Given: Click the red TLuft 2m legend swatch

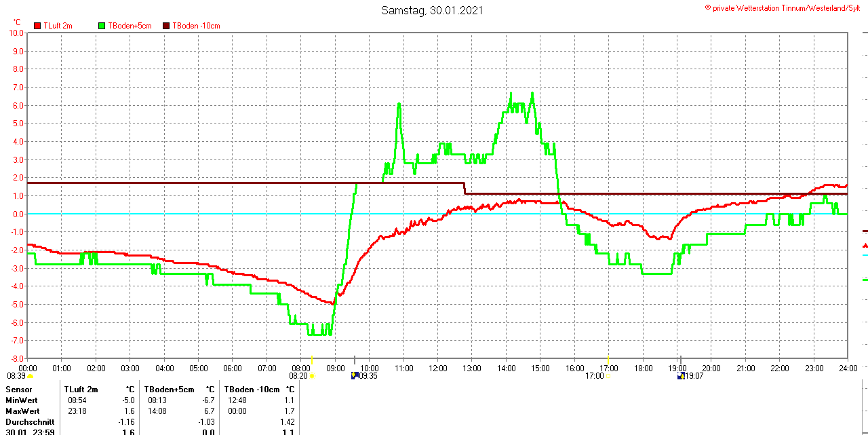Looking at the screenshot, I should tap(37, 26).
